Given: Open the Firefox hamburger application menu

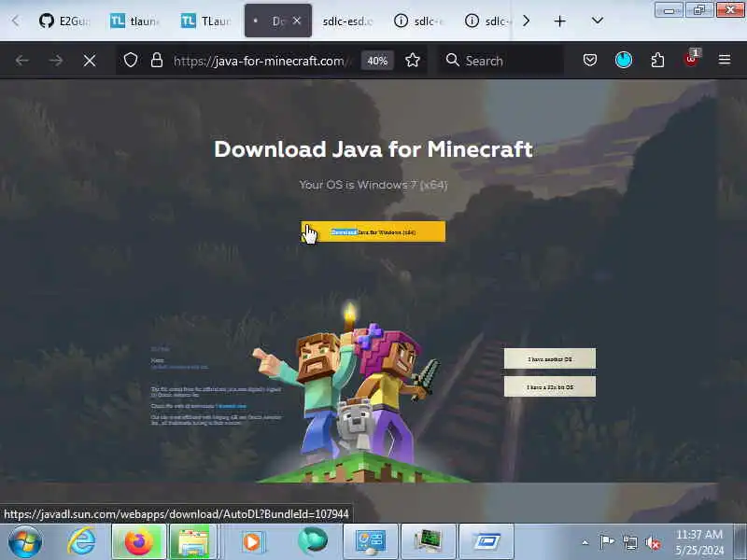Looking at the screenshot, I should (x=725, y=60).
